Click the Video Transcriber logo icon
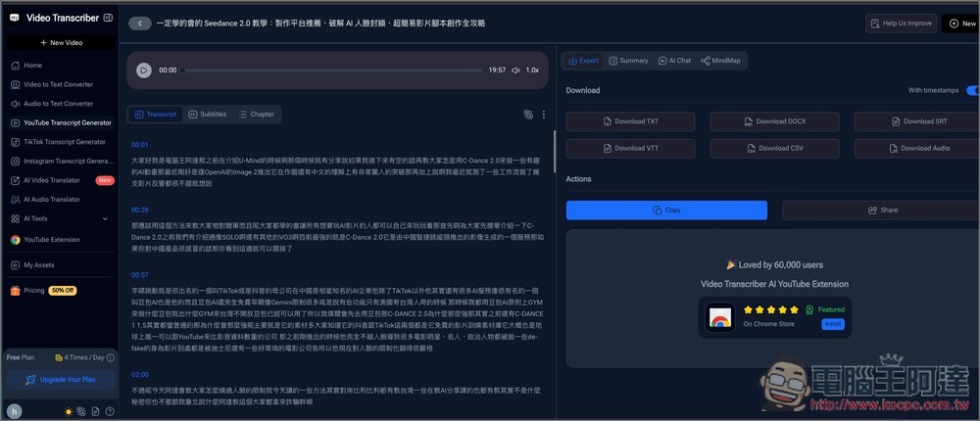Viewport: 980px width, 421px height. [15, 19]
